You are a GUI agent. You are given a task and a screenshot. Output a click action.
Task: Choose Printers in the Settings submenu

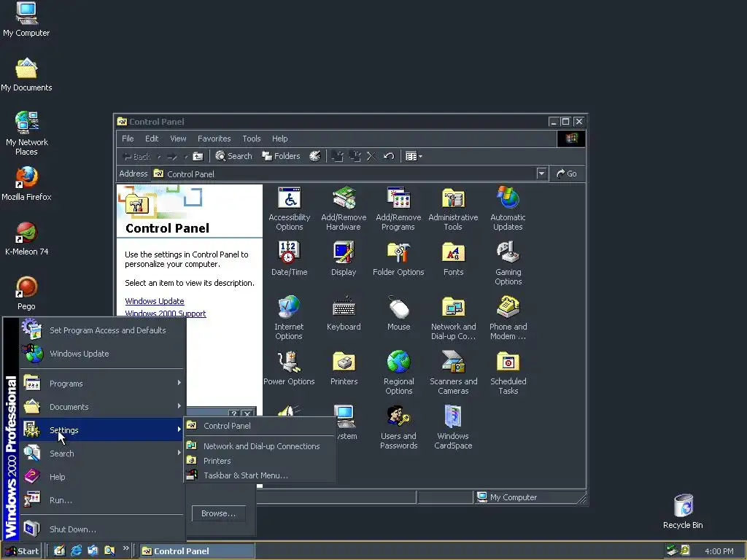point(260,461)
